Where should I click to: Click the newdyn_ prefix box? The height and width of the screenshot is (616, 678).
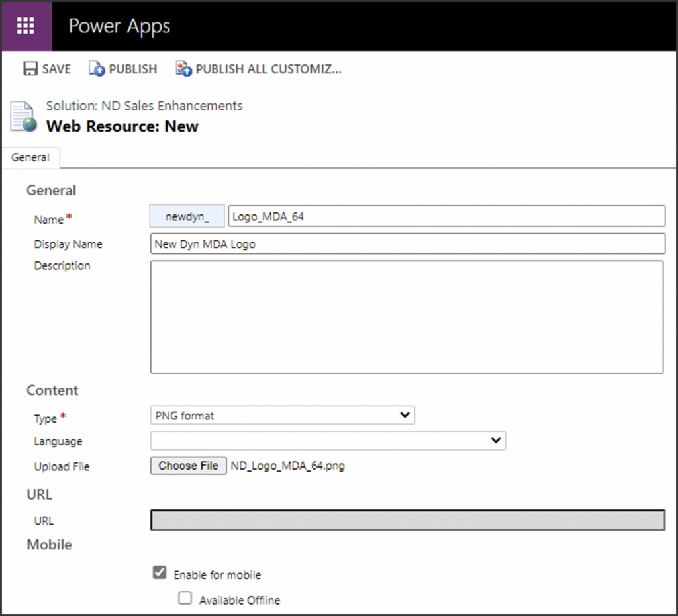187,216
